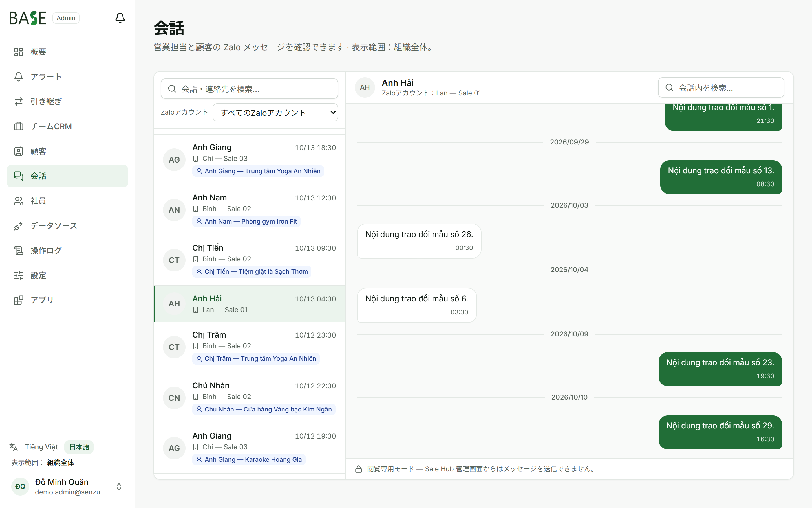This screenshot has width=812, height=508.
Task: Click Anh Nam — Phòng gym Iron Fit tag
Action: point(246,222)
